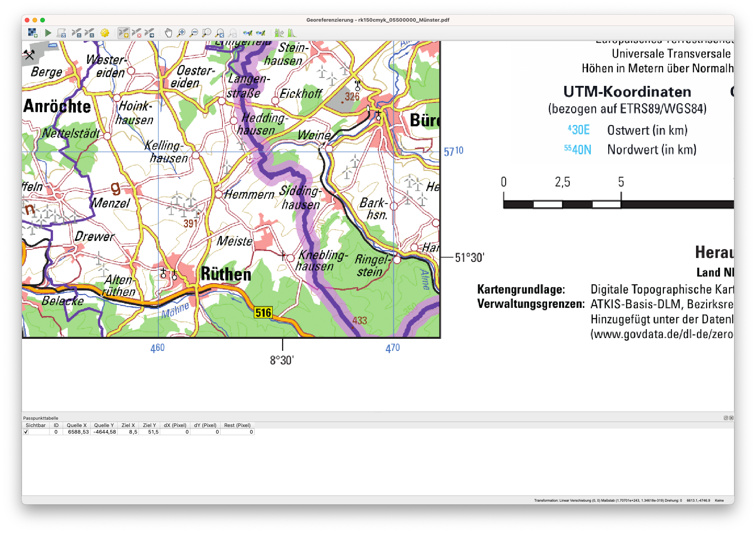Load GCP points from file

click(x=77, y=33)
